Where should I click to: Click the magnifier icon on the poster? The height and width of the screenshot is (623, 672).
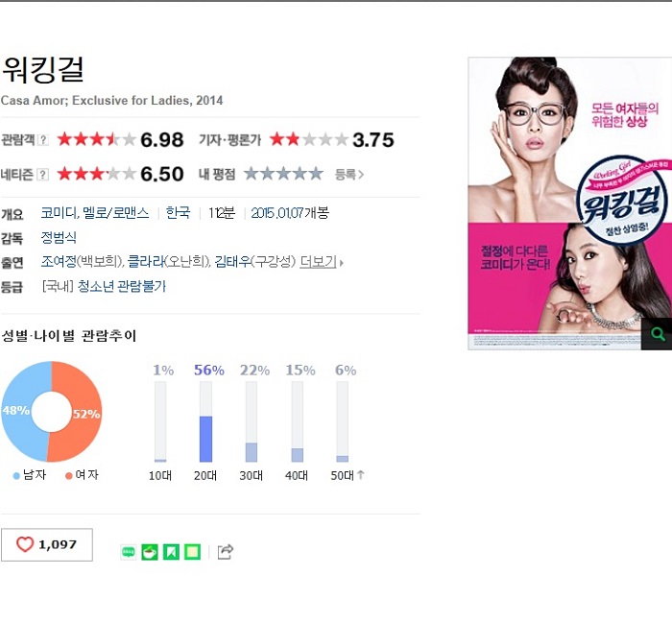pyautogui.click(x=658, y=334)
